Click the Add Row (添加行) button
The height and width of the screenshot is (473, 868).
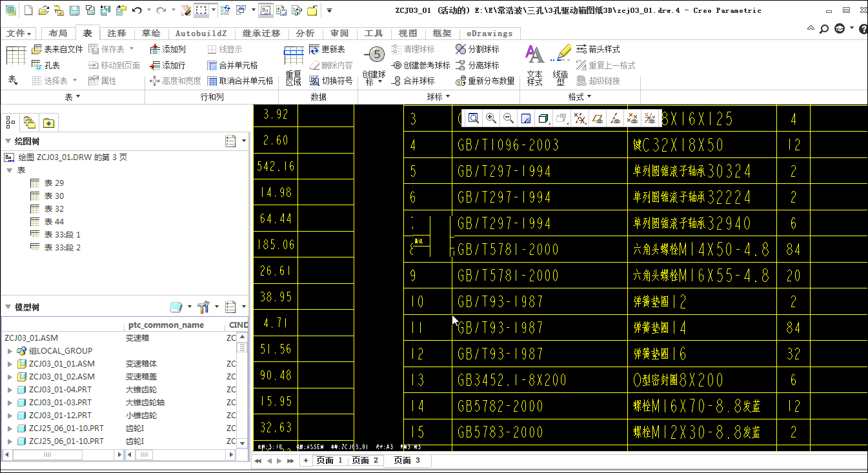click(168, 65)
